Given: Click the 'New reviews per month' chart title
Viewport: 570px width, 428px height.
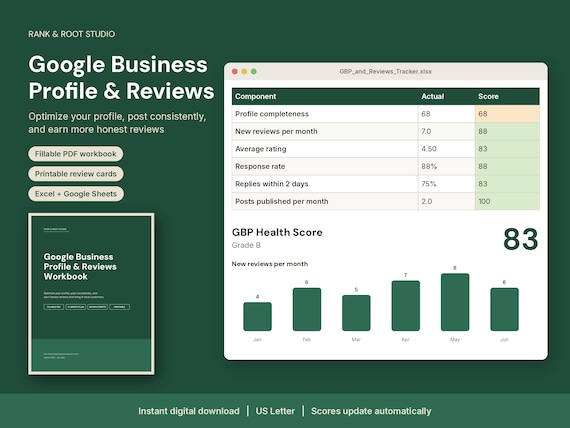Looking at the screenshot, I should [x=270, y=264].
